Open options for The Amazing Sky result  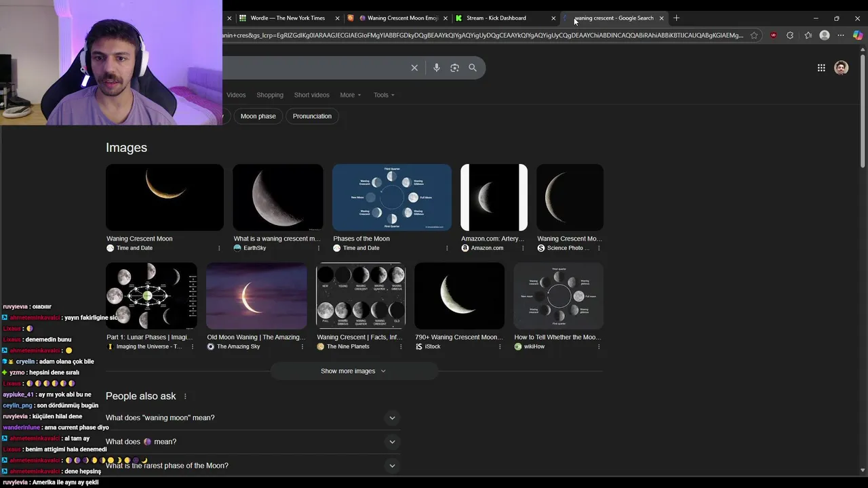tap(302, 346)
